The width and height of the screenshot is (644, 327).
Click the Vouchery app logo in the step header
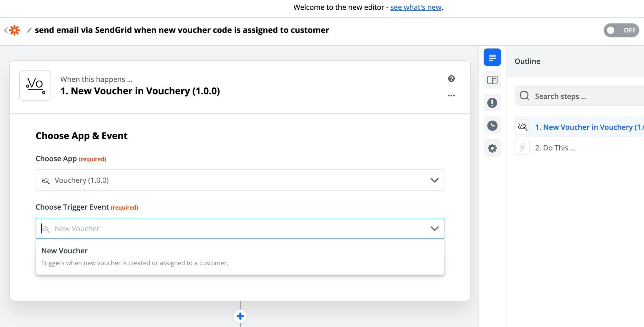[35, 86]
